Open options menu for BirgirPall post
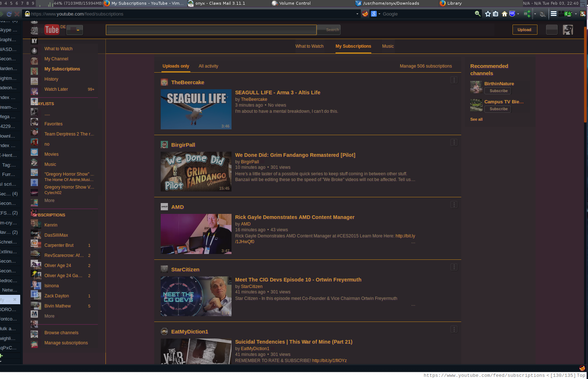This screenshot has height=379, width=588. tap(454, 142)
